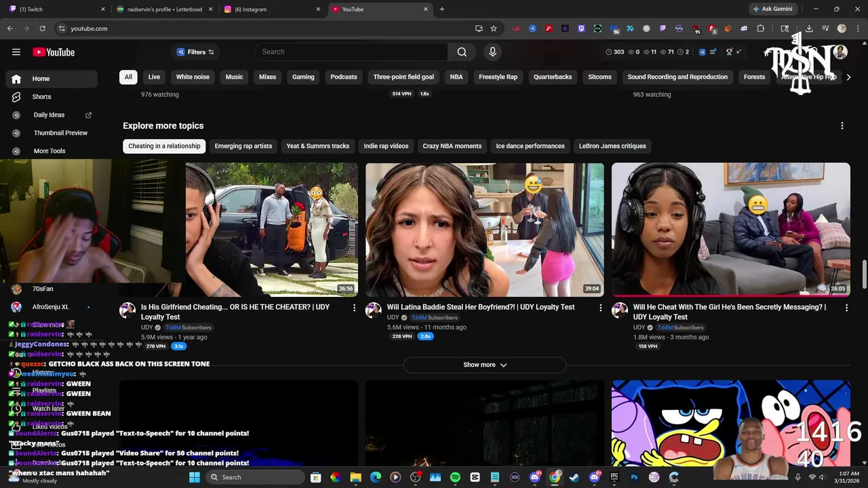Viewport: 868px width, 488px height.
Task: Click the Ask Gemini button
Action: [x=772, y=9]
